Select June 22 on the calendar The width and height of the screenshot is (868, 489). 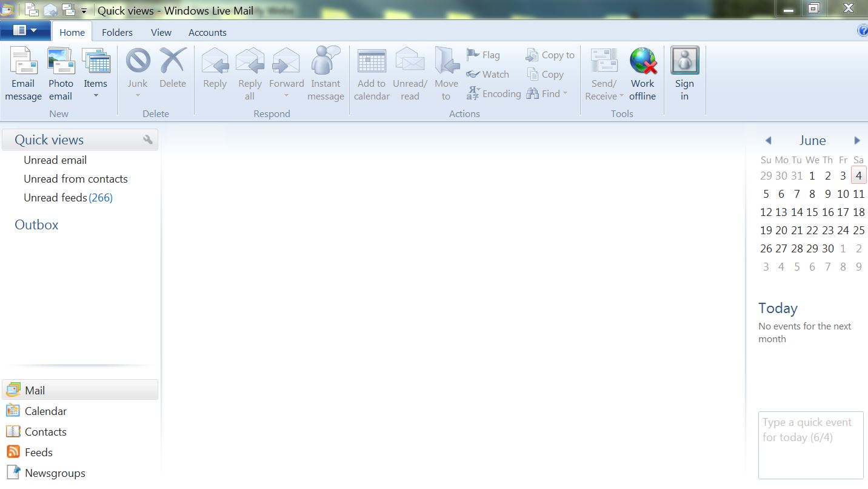[812, 231]
